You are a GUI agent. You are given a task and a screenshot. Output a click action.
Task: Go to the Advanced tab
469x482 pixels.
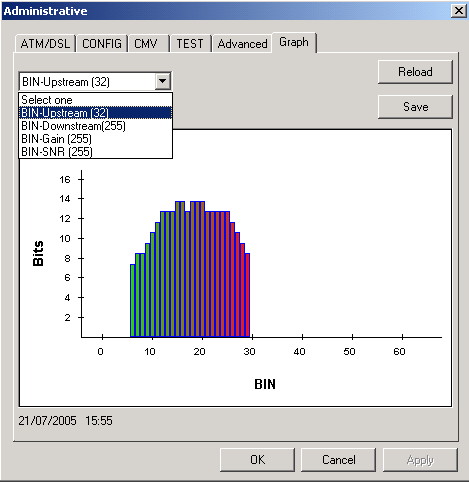point(242,44)
